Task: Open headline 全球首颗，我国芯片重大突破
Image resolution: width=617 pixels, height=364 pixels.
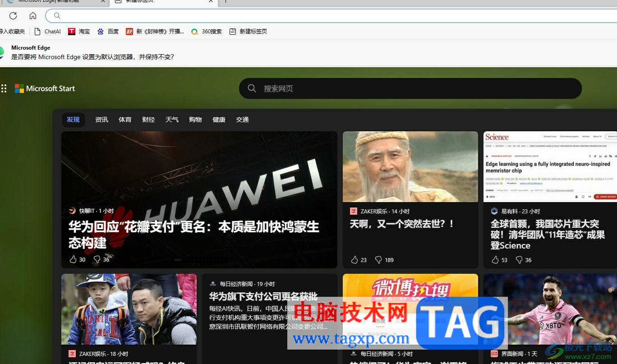Action: point(548,235)
